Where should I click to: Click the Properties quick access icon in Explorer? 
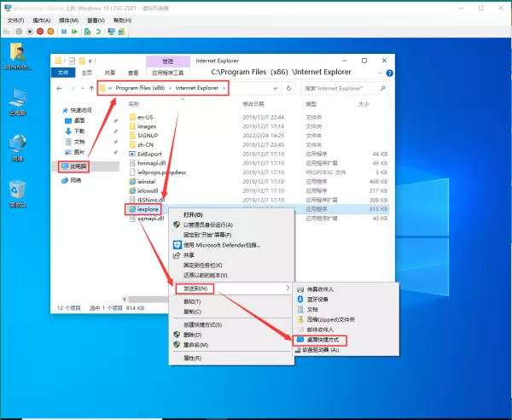pyautogui.click(x=73, y=61)
